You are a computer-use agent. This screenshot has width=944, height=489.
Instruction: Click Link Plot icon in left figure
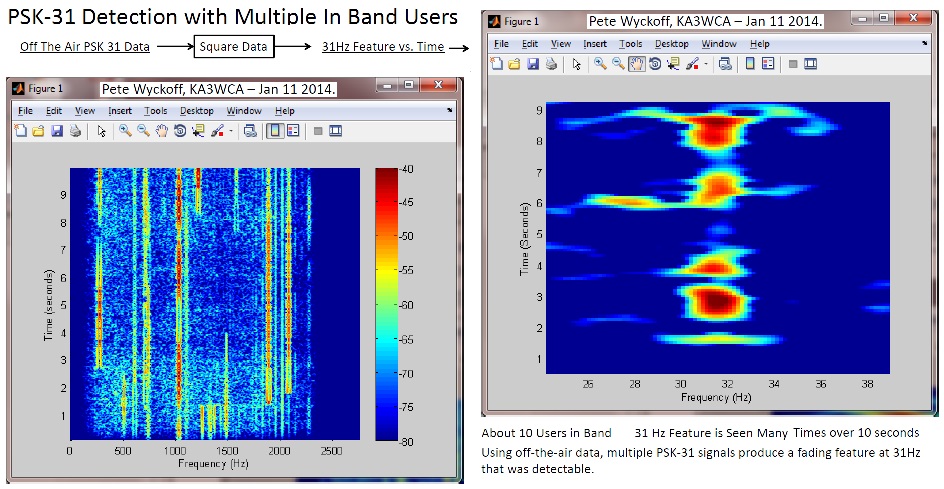249,130
